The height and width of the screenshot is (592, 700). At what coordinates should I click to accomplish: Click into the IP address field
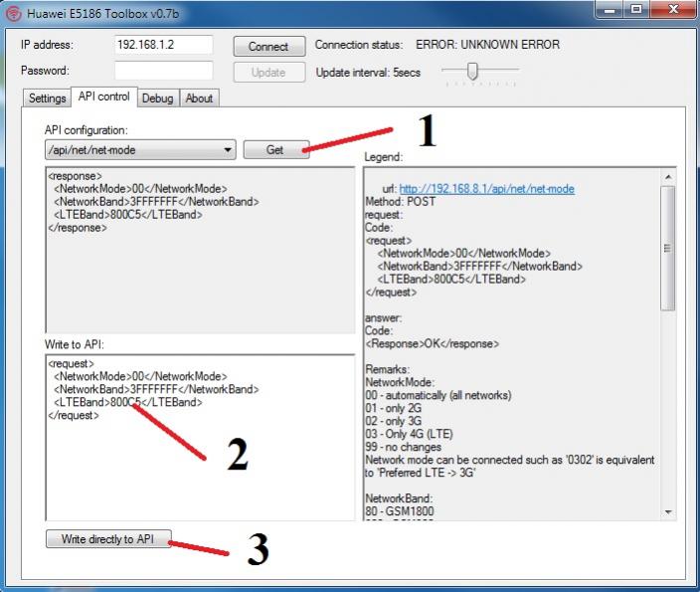[163, 45]
